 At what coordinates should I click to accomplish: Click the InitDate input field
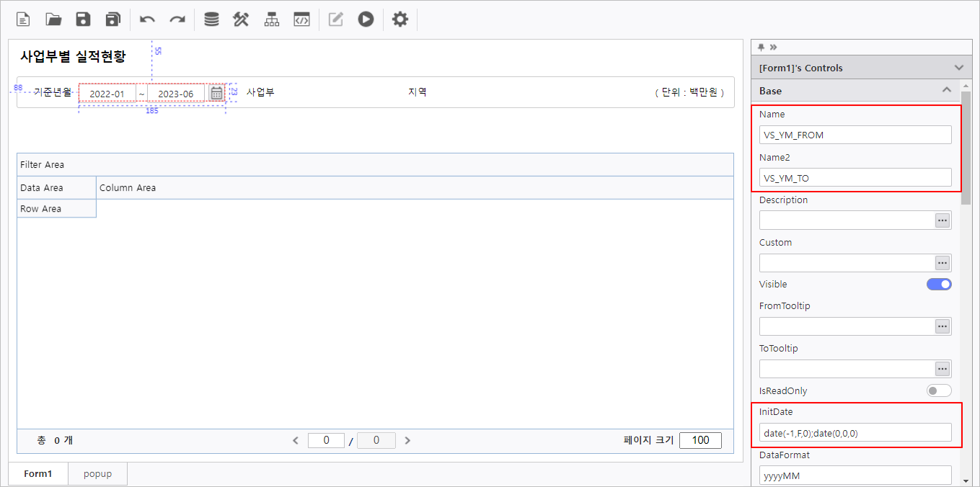click(855, 432)
